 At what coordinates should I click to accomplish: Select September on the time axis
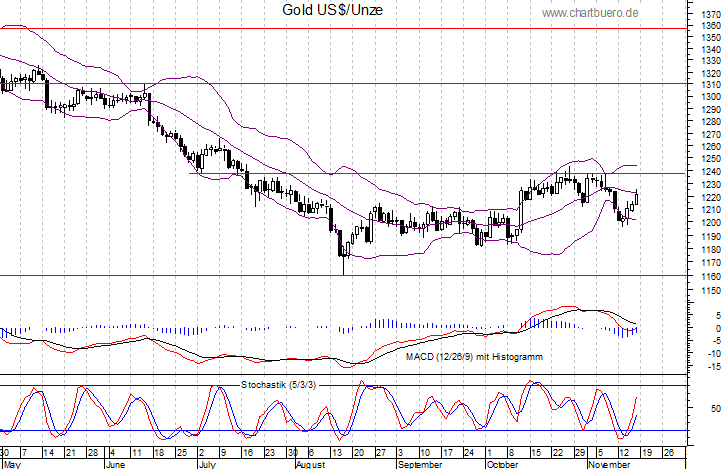422,464
